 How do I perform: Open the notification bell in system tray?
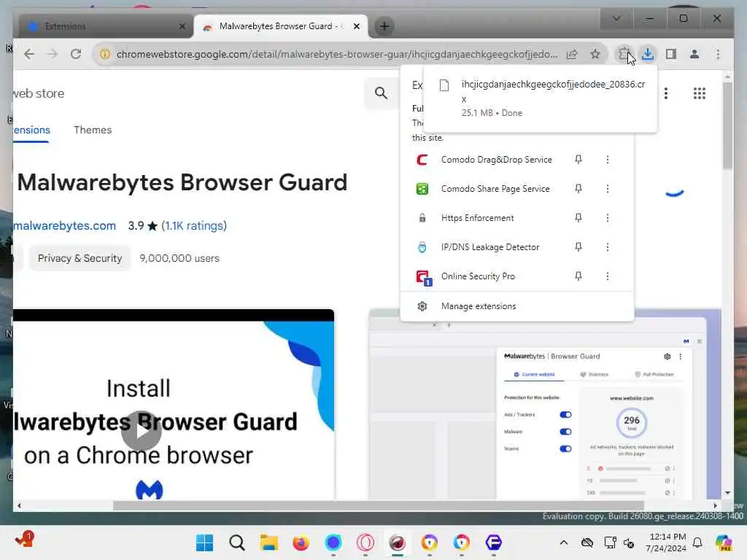coord(697,542)
